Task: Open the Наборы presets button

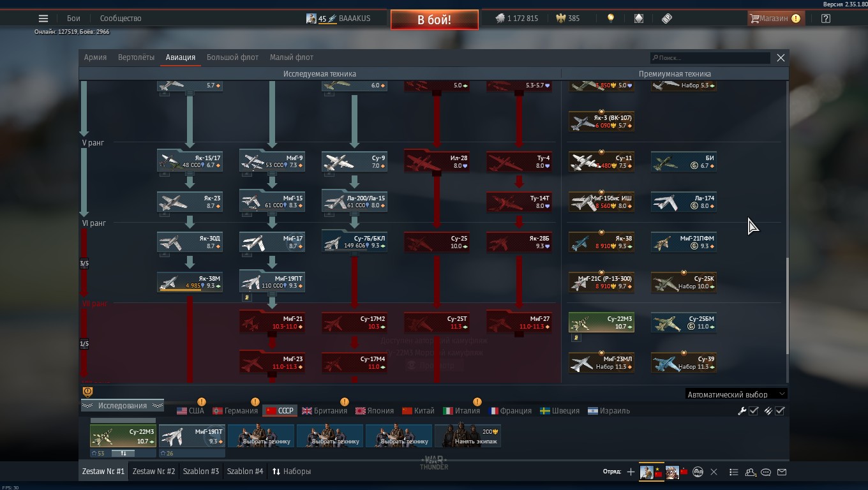Action: (x=292, y=471)
